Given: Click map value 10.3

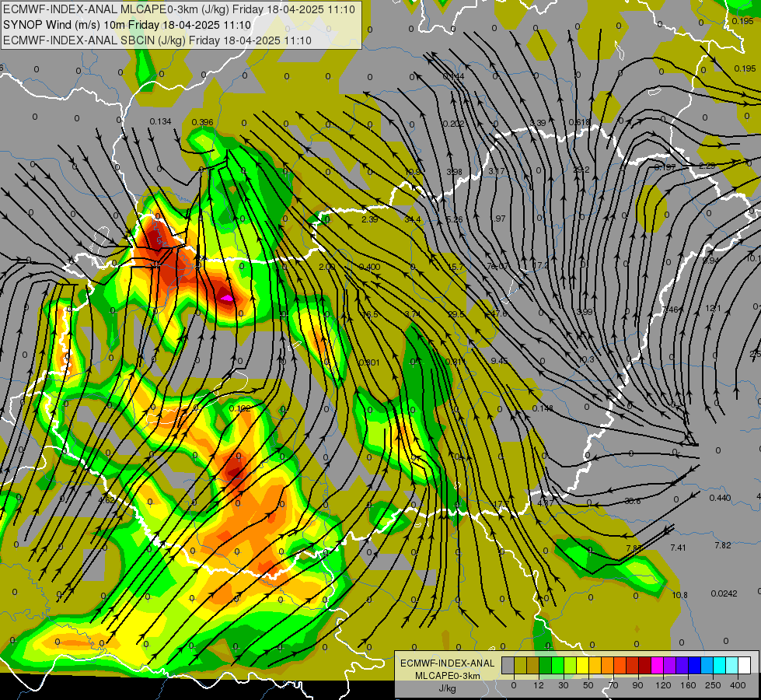Looking at the screenshot, I should (x=586, y=359).
